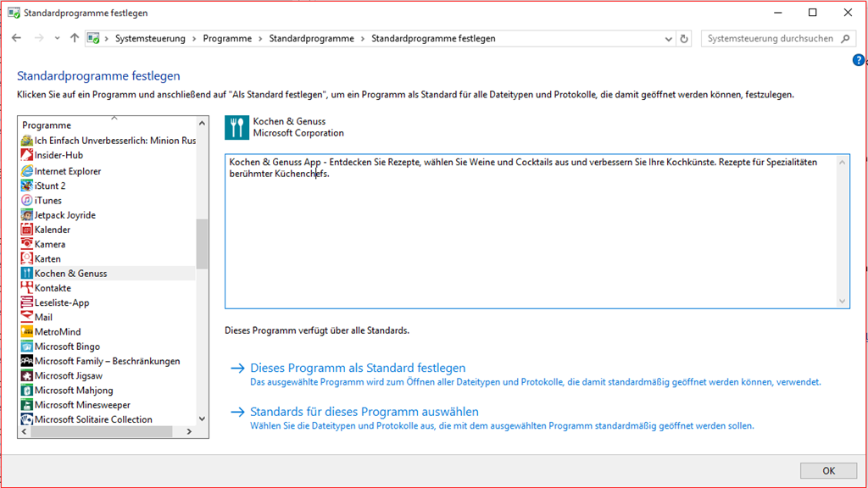Click the Microsoft Solitaire Collection icon

point(26,419)
